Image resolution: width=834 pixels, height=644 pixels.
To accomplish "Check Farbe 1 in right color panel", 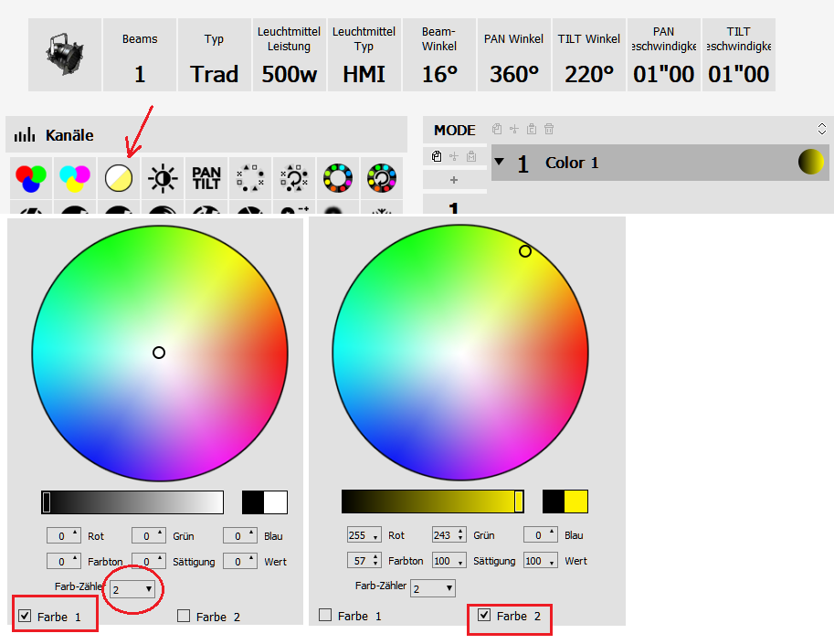I will 325,616.
